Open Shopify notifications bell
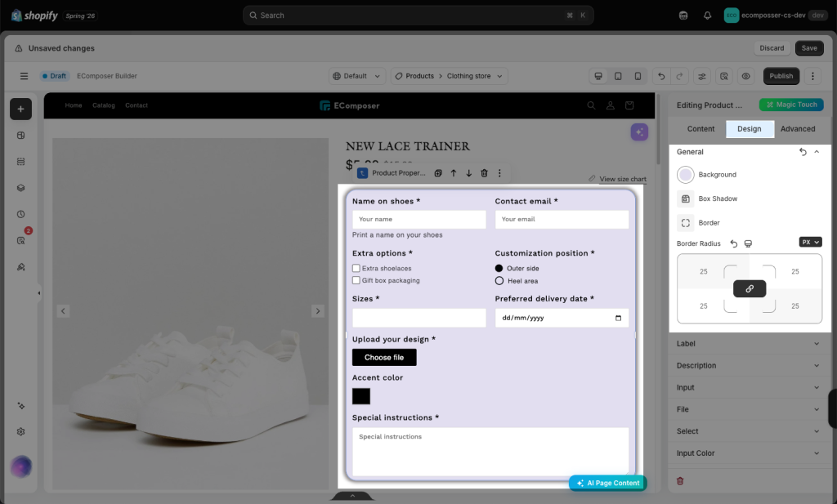This screenshot has height=504, width=837. 707,16
